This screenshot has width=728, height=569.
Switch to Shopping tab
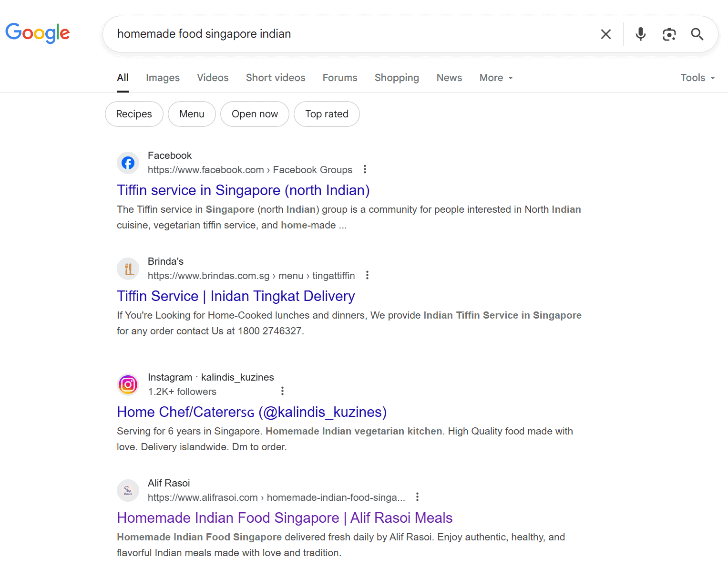pyautogui.click(x=397, y=78)
